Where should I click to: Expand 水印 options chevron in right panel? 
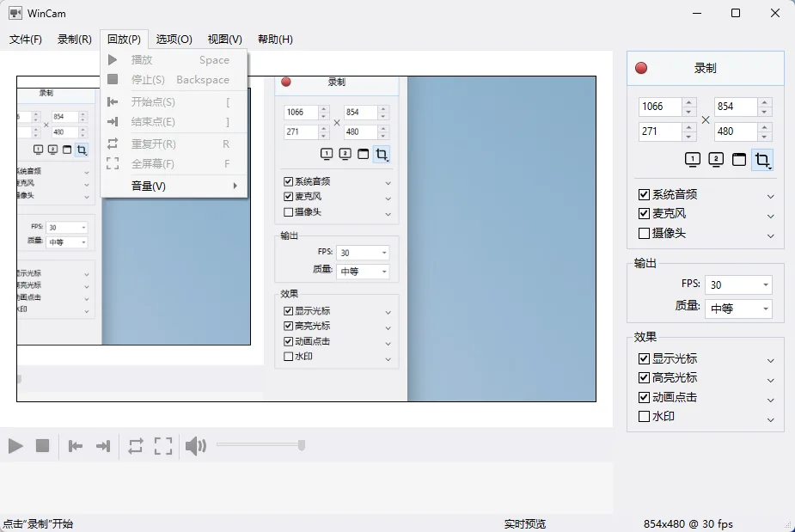point(771,420)
